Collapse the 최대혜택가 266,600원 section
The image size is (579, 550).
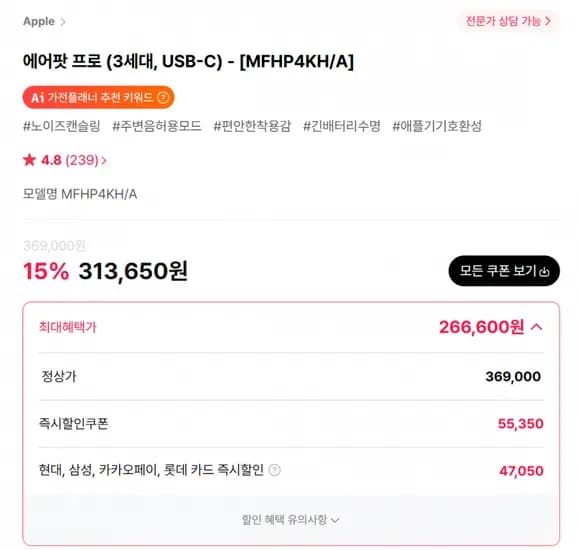point(537,327)
